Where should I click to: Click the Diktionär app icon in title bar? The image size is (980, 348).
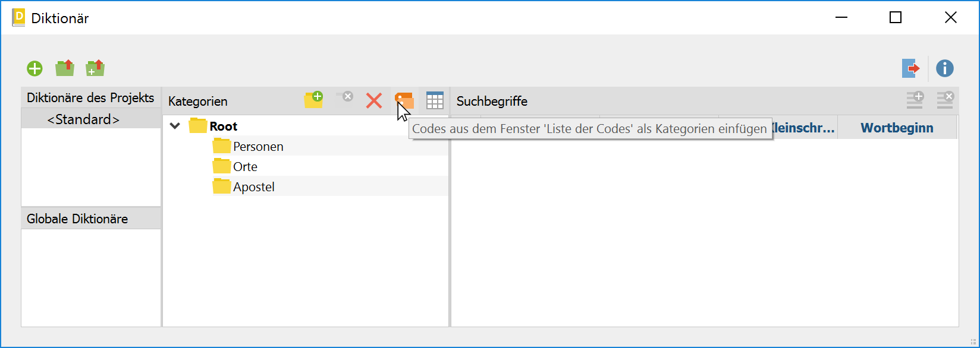coord(18,18)
